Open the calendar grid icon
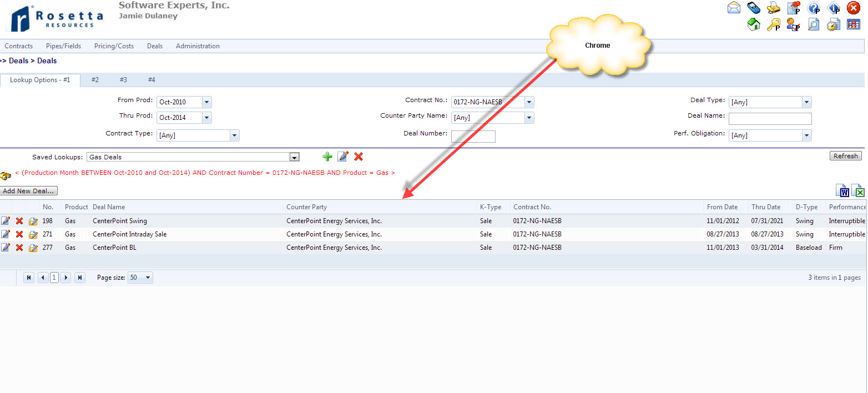The image size is (868, 393). click(854, 24)
